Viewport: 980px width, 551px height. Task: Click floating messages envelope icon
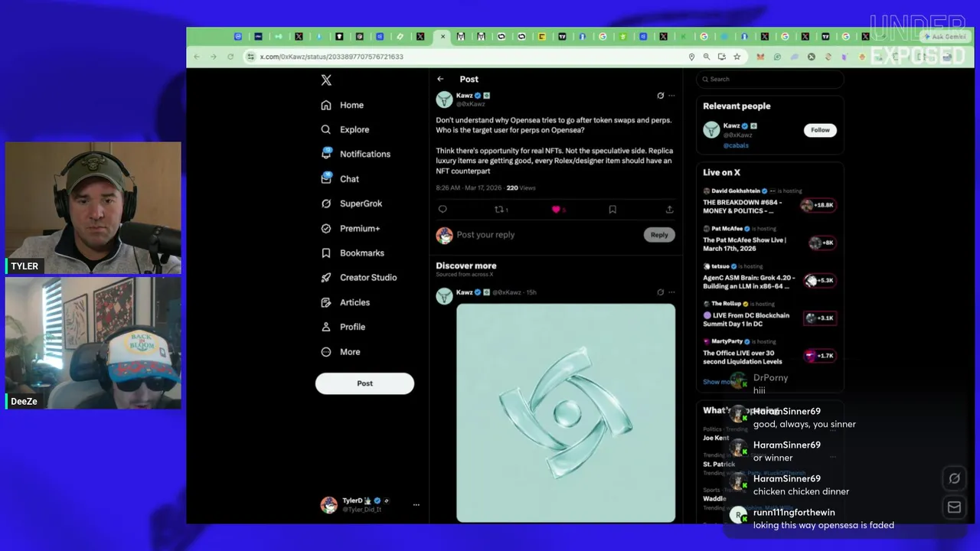pos(954,507)
